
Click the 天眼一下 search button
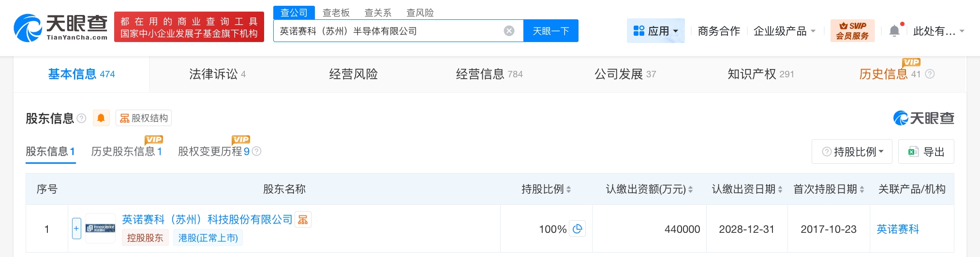click(x=550, y=31)
